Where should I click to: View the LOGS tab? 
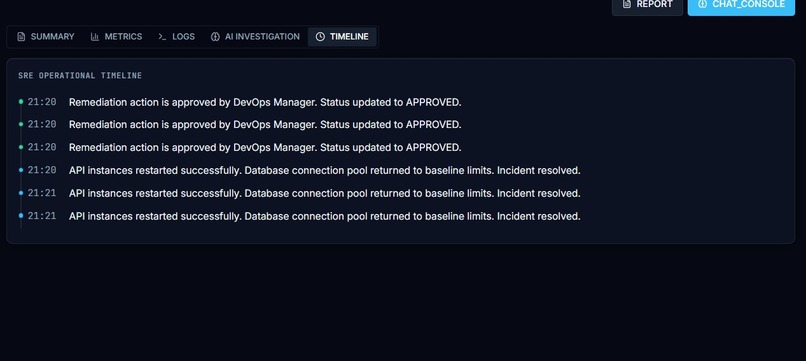pos(176,37)
